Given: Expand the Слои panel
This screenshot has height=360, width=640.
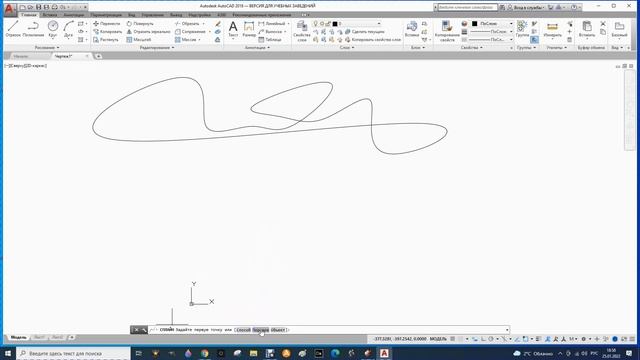Looking at the screenshot, I should coord(347,48).
